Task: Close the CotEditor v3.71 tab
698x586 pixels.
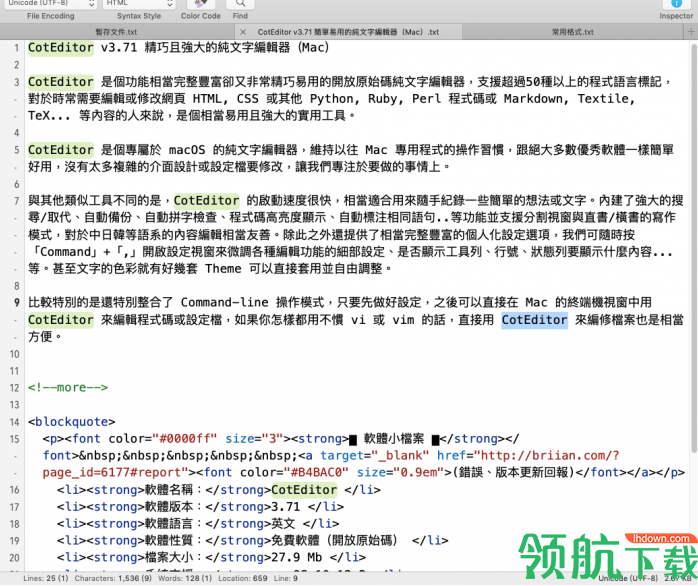Action: click(x=243, y=32)
